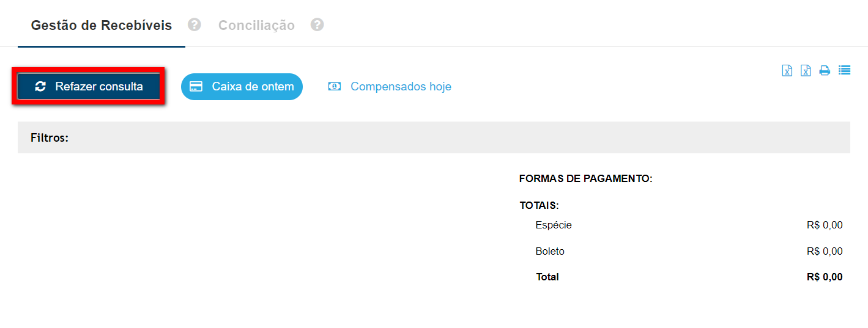Click the first Excel export icon
Viewport: 868px width, 328px height.
[787, 70]
